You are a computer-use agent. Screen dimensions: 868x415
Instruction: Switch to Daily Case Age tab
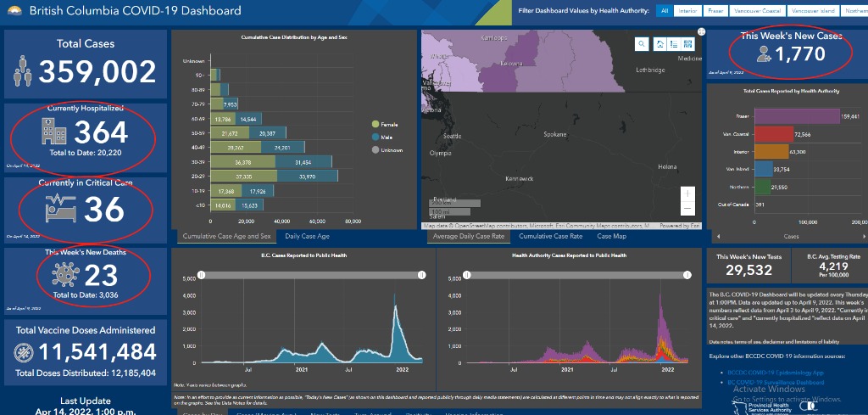[x=307, y=236]
